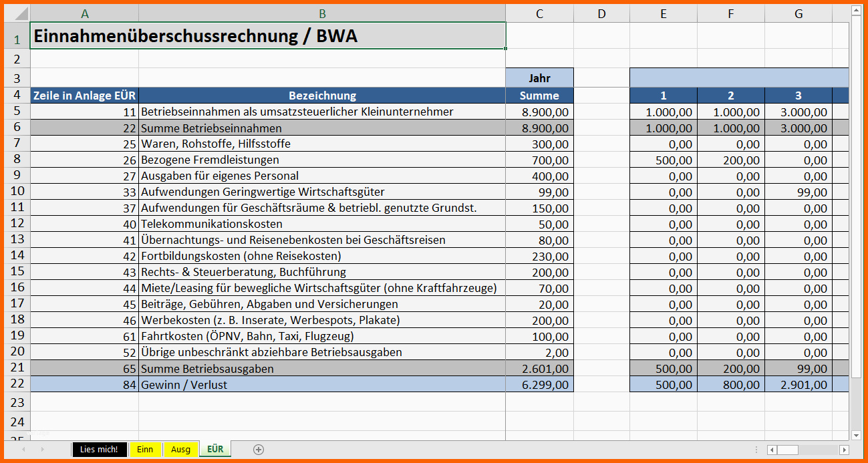Select column G header
Viewport: 868px width, 463px height.
coord(799,13)
